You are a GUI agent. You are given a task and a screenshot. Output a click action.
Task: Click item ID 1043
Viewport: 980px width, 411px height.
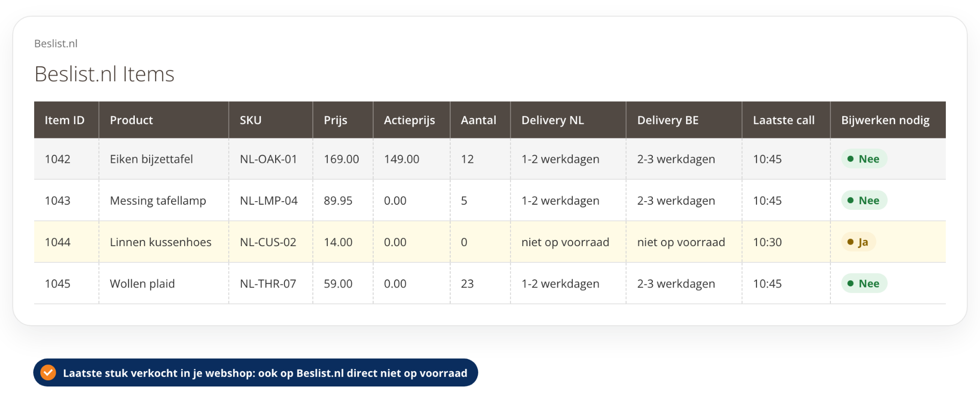[x=58, y=201]
